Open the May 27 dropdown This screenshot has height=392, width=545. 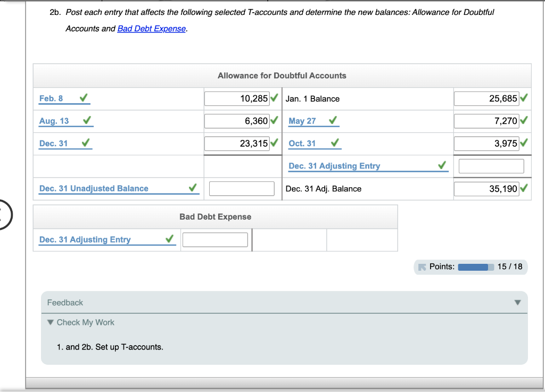313,121
